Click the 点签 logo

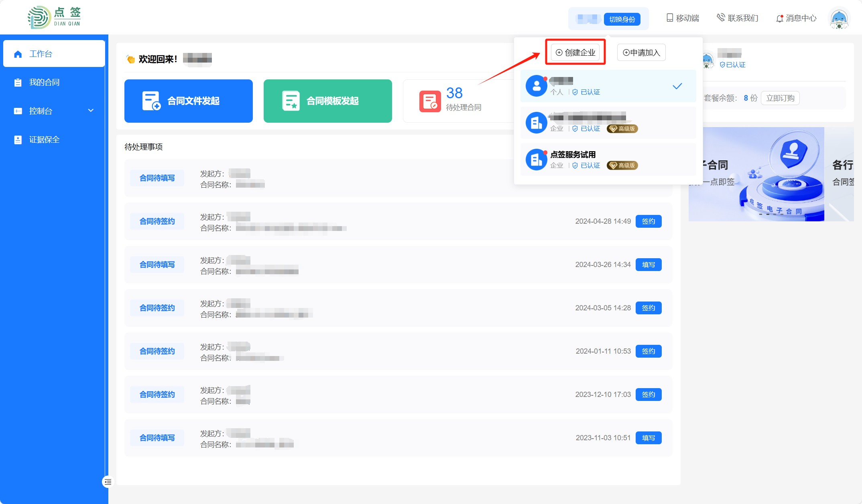(x=54, y=17)
